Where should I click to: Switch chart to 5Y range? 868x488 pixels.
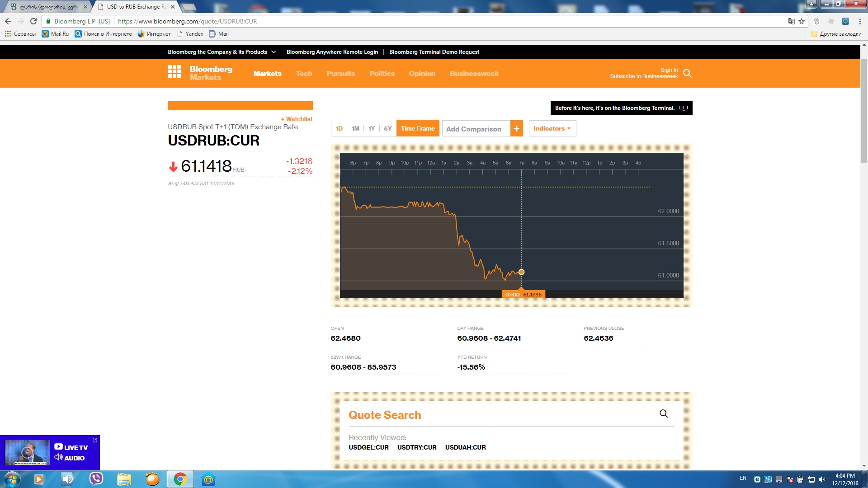[388, 129]
